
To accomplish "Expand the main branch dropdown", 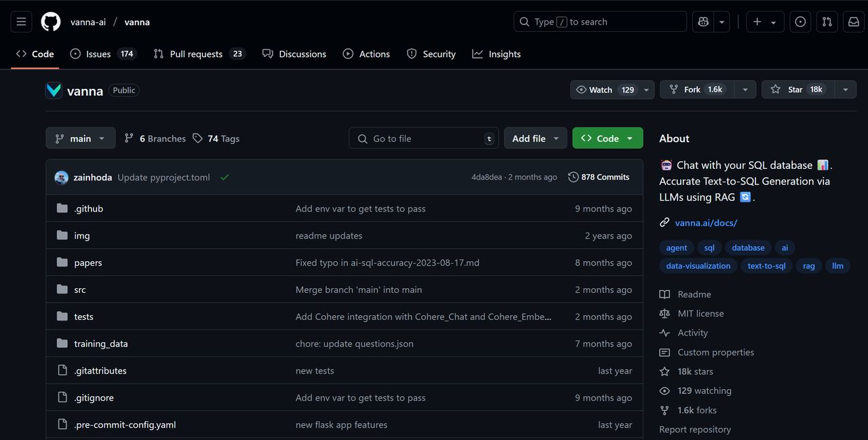I will [x=80, y=138].
